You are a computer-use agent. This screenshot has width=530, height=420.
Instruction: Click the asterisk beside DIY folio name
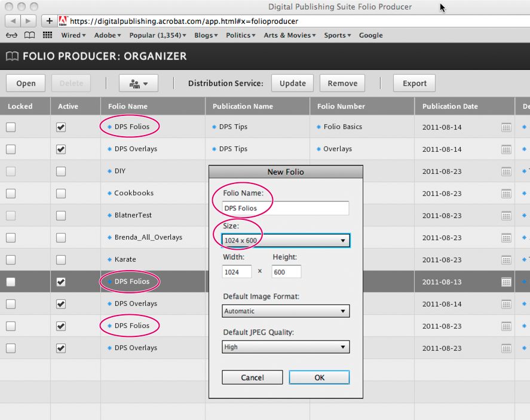tap(109, 171)
